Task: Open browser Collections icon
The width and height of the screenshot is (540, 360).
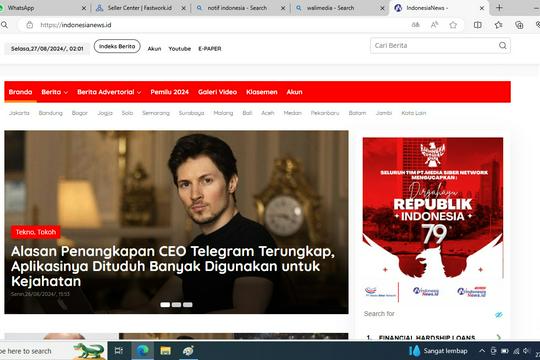Action: tap(519, 25)
